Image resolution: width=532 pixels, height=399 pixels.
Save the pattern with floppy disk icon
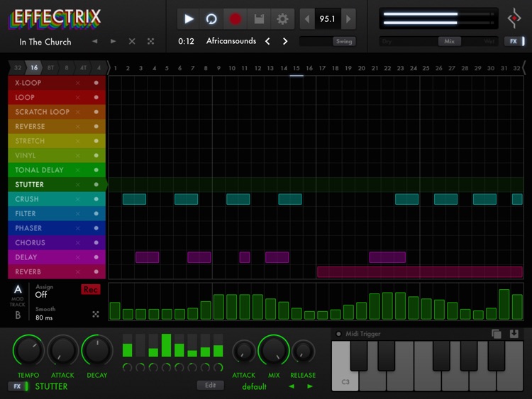(259, 19)
